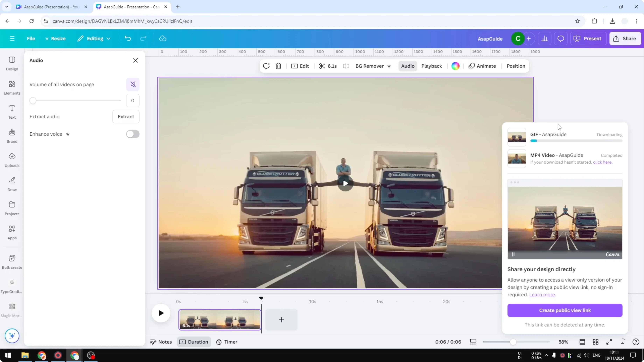Image resolution: width=644 pixels, height=362 pixels.
Task: Open the Learn more link
Action: click(x=542, y=295)
